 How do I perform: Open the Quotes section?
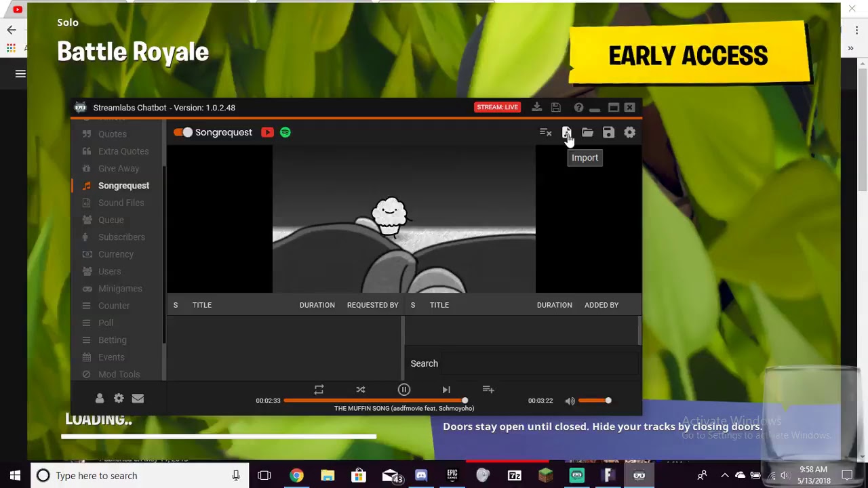(x=113, y=134)
